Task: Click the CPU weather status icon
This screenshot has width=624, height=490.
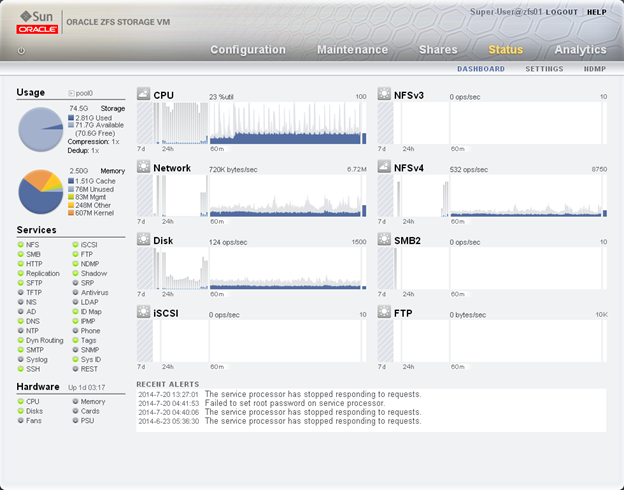Action: pyautogui.click(x=143, y=94)
